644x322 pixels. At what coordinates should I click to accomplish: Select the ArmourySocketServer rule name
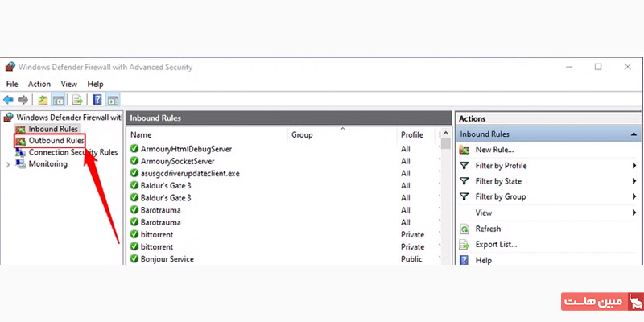pos(177,161)
